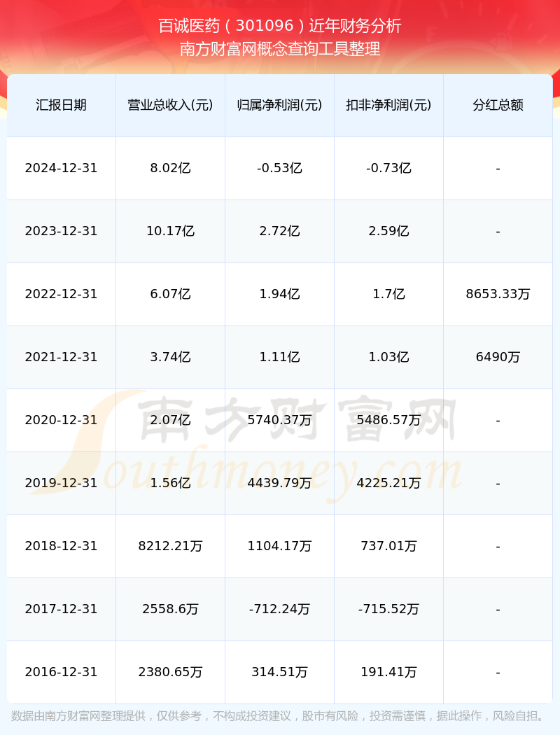
Task: Select the 2017-12-31 date cell
Action: (x=62, y=610)
